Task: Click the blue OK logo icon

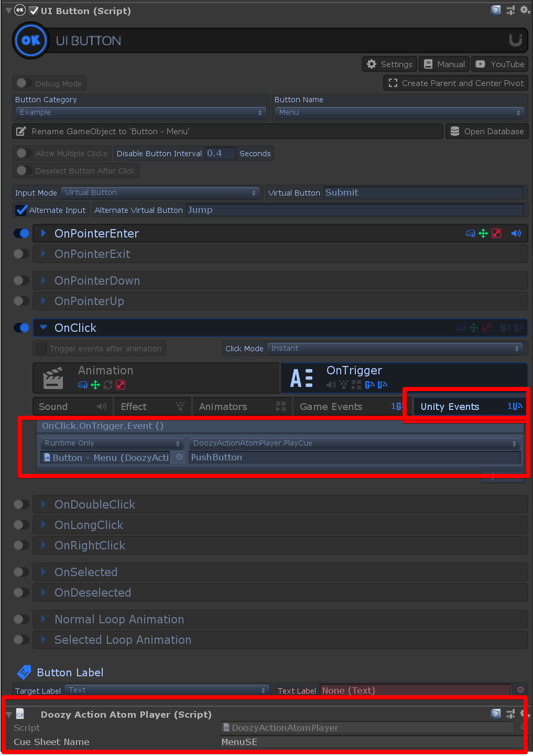Action: [31, 40]
